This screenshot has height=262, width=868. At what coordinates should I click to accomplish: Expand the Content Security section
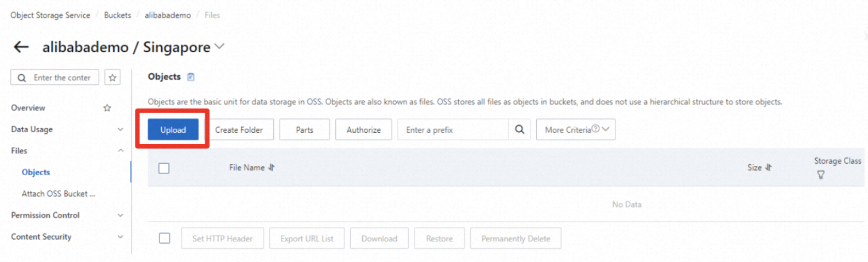pyautogui.click(x=120, y=237)
